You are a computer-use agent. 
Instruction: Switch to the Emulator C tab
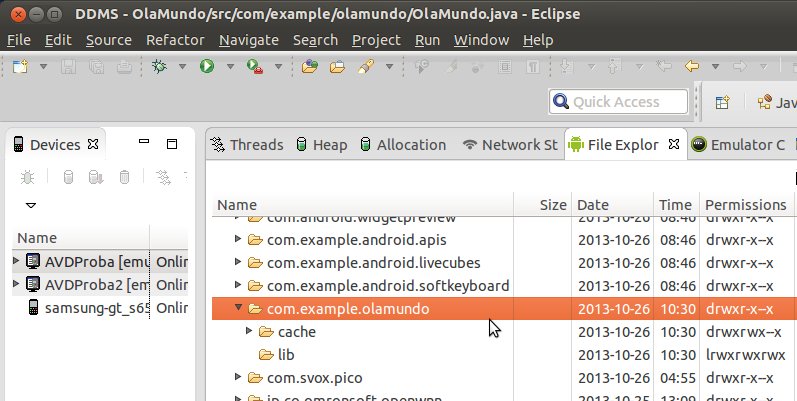[x=738, y=145]
